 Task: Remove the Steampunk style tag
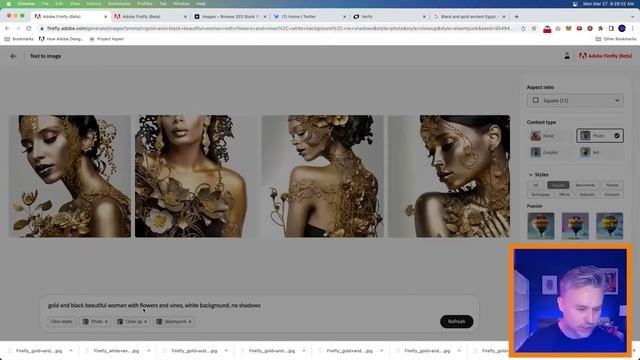coord(190,322)
